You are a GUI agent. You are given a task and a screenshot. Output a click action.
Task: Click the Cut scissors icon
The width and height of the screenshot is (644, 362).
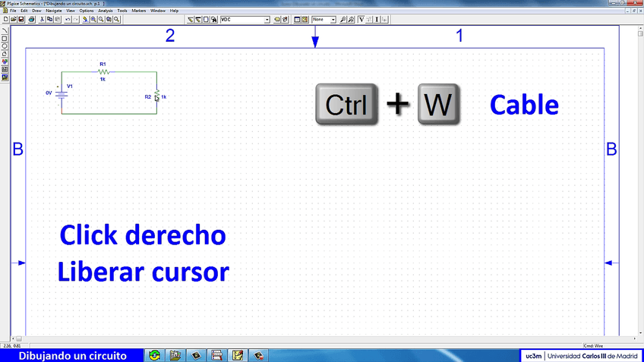pos(42,19)
